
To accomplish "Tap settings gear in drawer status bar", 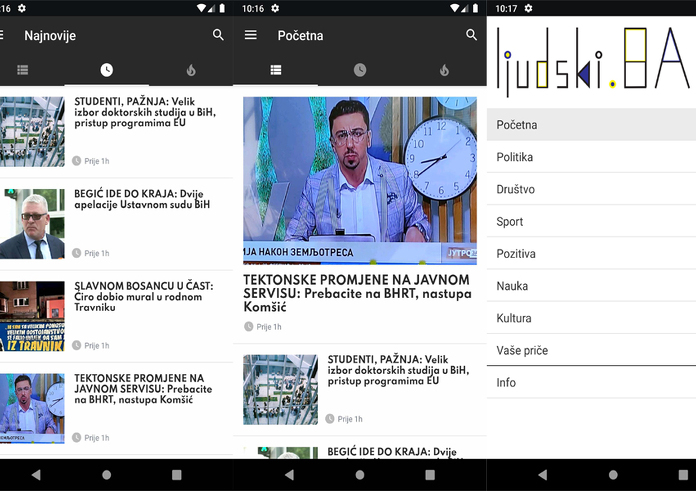I will pyautogui.click(x=528, y=8).
